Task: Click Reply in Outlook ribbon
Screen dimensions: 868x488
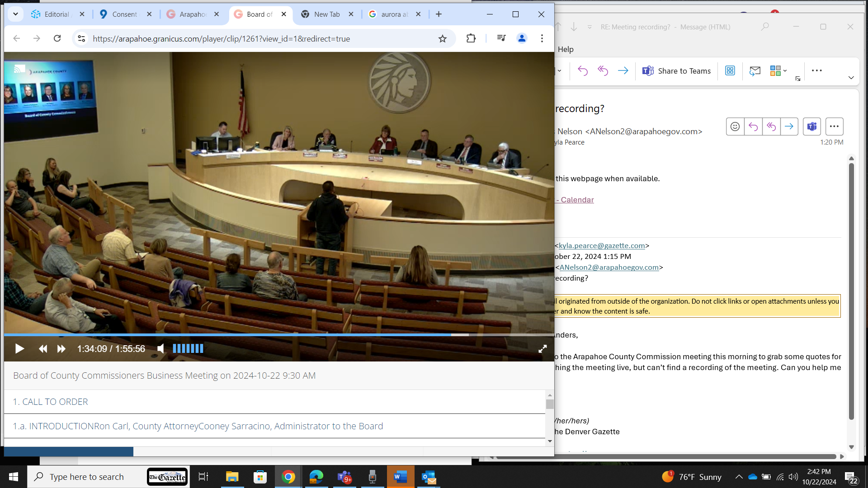Action: point(583,70)
